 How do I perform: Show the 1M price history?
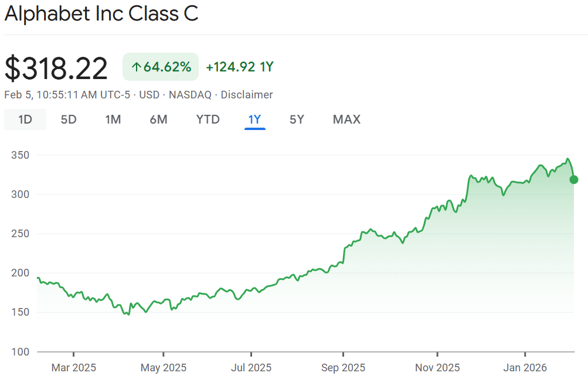pyautogui.click(x=113, y=119)
